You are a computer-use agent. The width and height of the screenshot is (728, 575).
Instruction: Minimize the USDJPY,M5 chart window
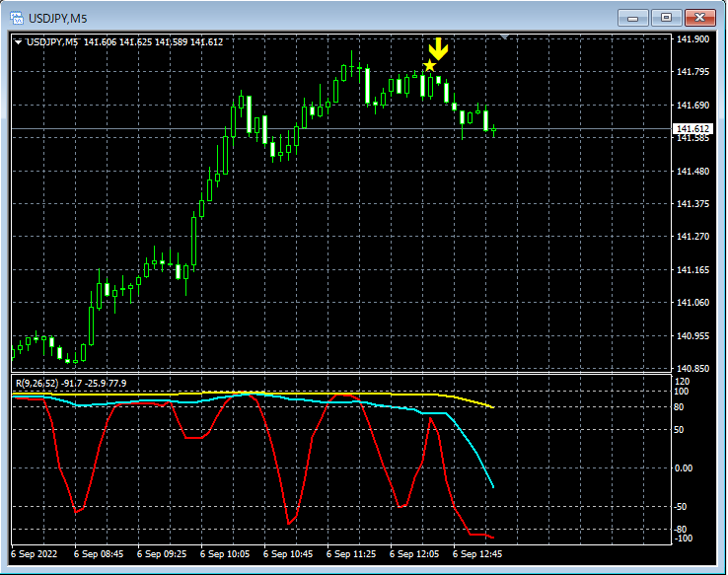[x=633, y=18]
